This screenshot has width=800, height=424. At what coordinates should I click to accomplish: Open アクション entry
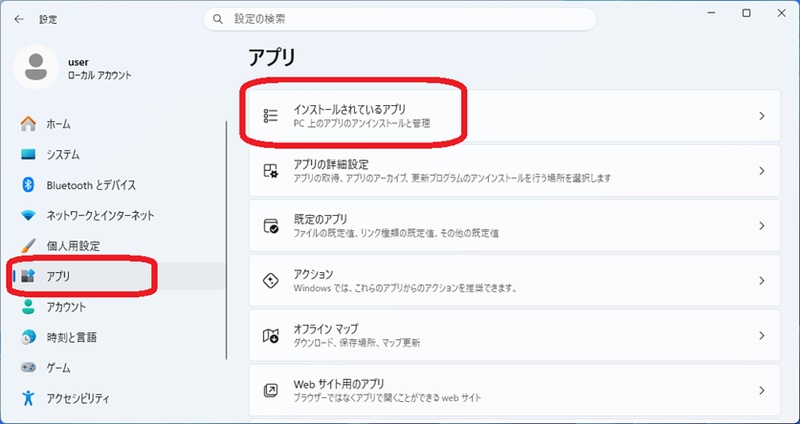click(x=514, y=281)
